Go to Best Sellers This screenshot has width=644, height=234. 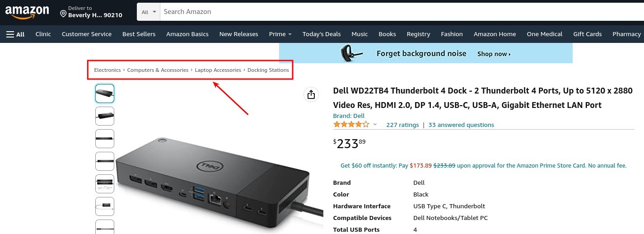pos(139,34)
